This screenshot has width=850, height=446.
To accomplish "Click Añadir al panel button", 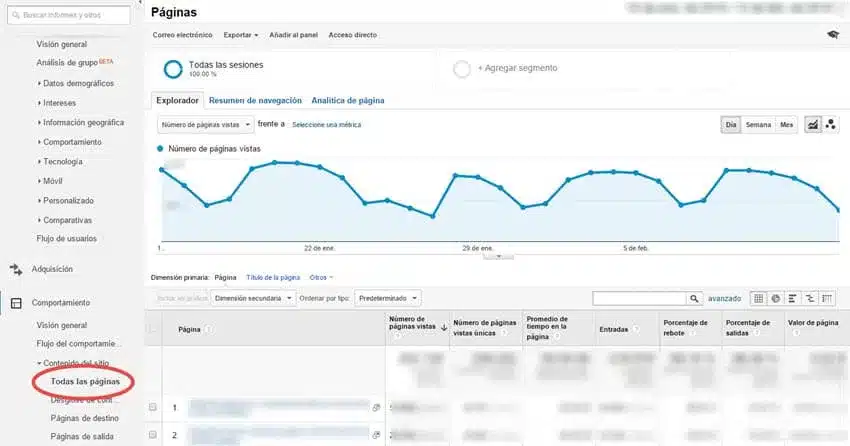I will pyautogui.click(x=293, y=35).
